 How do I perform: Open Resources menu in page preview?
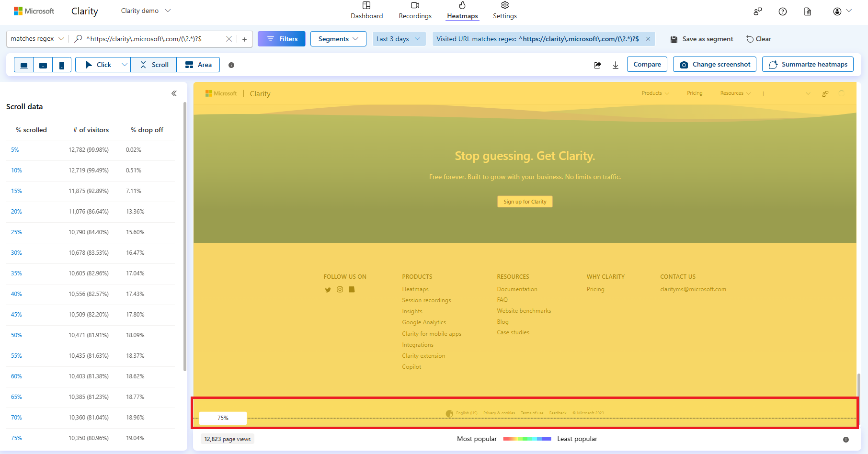click(x=735, y=93)
